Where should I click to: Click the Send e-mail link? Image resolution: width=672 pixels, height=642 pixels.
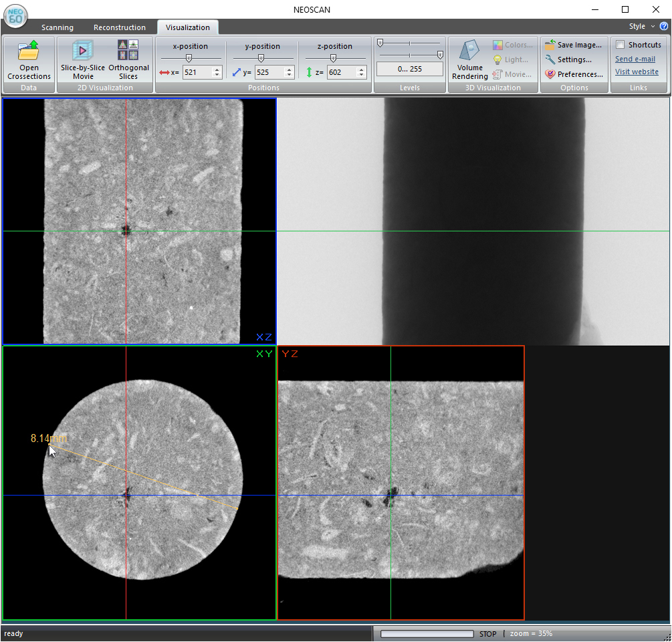coord(635,59)
